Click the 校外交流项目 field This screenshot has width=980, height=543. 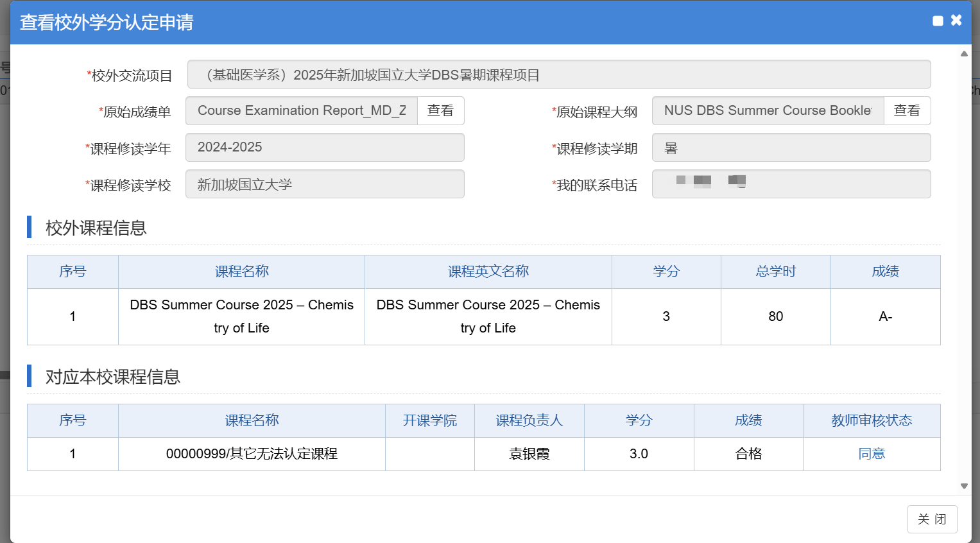pyautogui.click(x=558, y=74)
